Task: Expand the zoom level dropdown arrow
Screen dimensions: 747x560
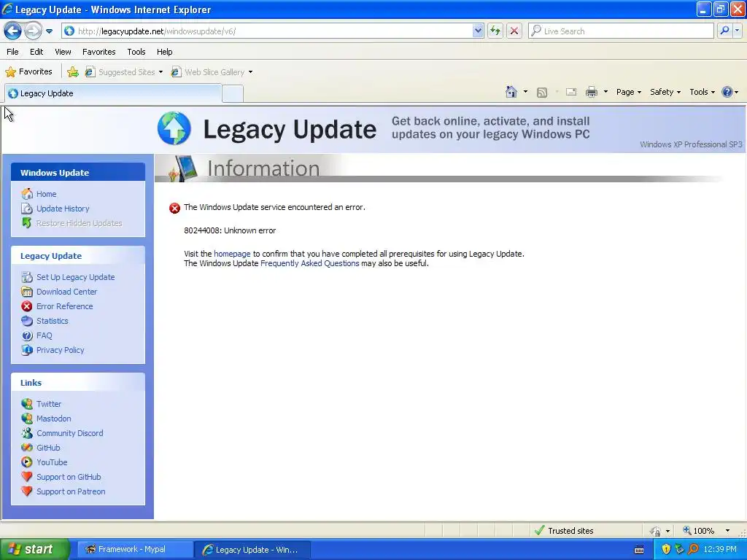Action: [727, 531]
